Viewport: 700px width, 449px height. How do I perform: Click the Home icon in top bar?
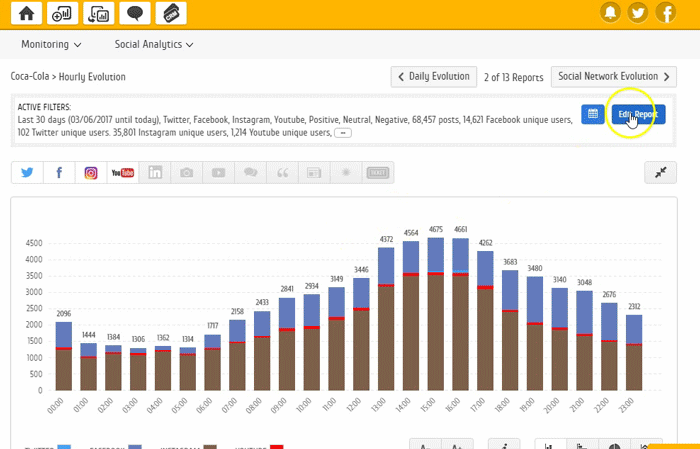(27, 13)
